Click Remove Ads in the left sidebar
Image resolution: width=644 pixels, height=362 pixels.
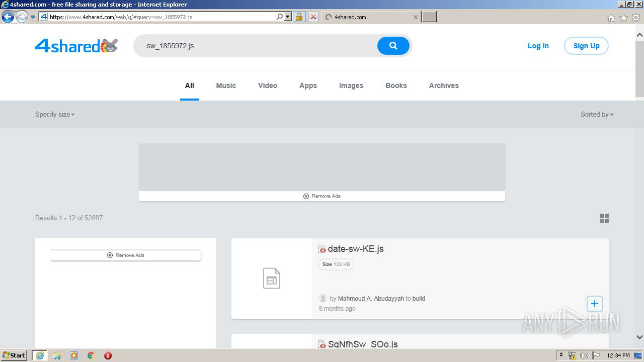click(126, 255)
